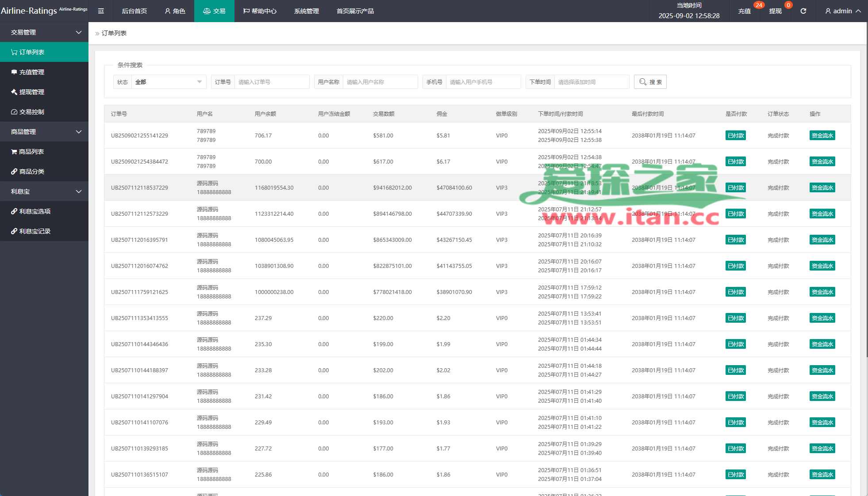Viewport: 868px width, 496px height.
Task: Click 资金流水 for order UB2507110144346436
Action: 822,344
